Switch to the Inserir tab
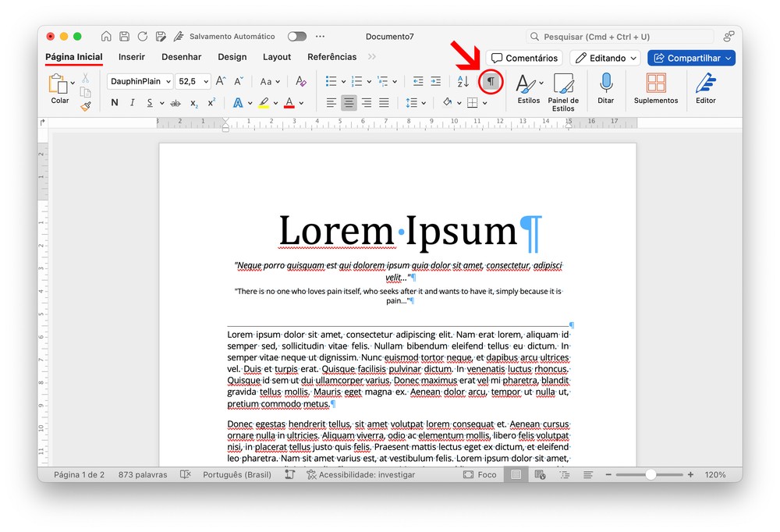The height and width of the screenshot is (532, 780). pyautogui.click(x=132, y=57)
